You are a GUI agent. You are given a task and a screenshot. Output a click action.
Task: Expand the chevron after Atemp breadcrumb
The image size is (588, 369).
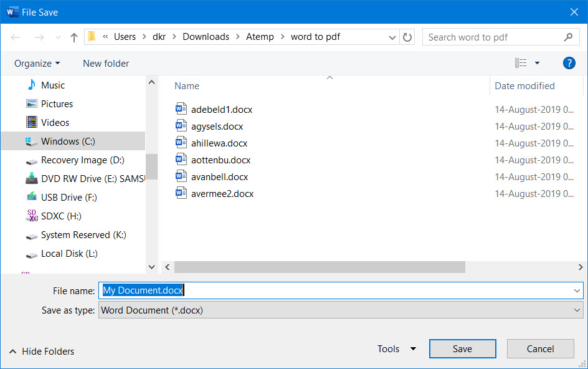click(x=282, y=37)
